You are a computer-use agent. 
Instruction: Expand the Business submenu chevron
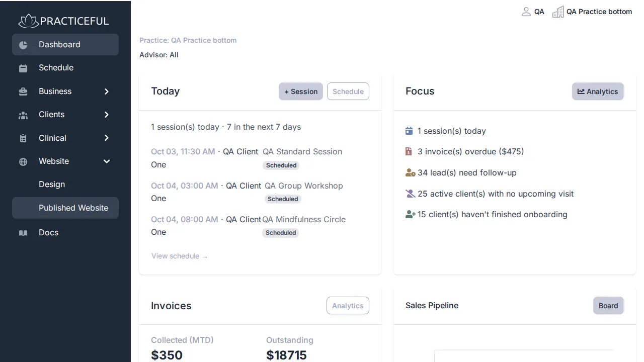pyautogui.click(x=107, y=92)
